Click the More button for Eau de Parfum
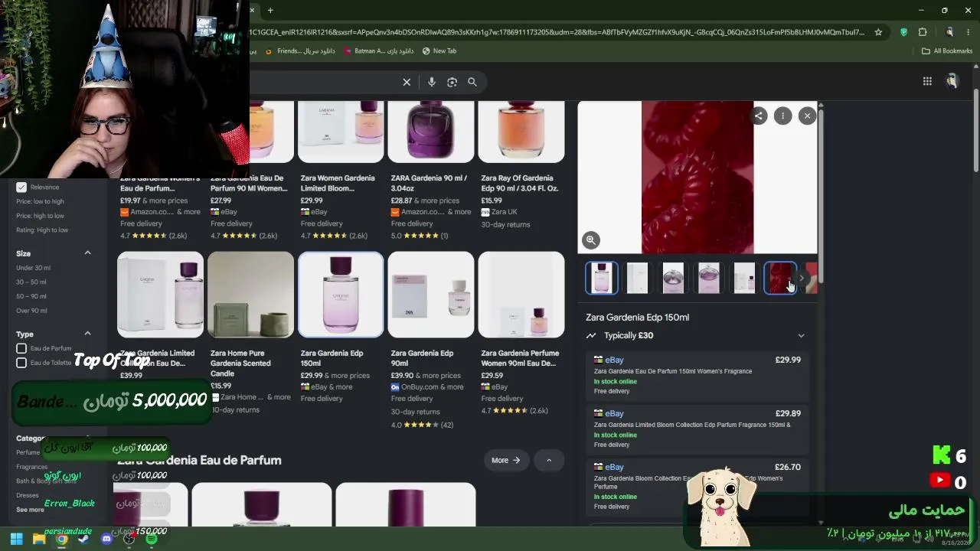Image resolution: width=980 pixels, height=551 pixels. coord(505,460)
